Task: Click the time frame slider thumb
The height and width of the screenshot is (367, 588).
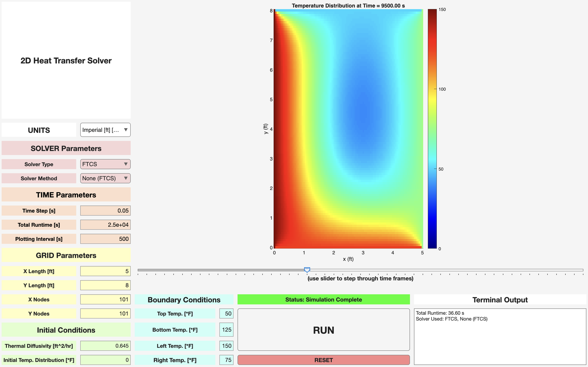Action: click(x=307, y=270)
